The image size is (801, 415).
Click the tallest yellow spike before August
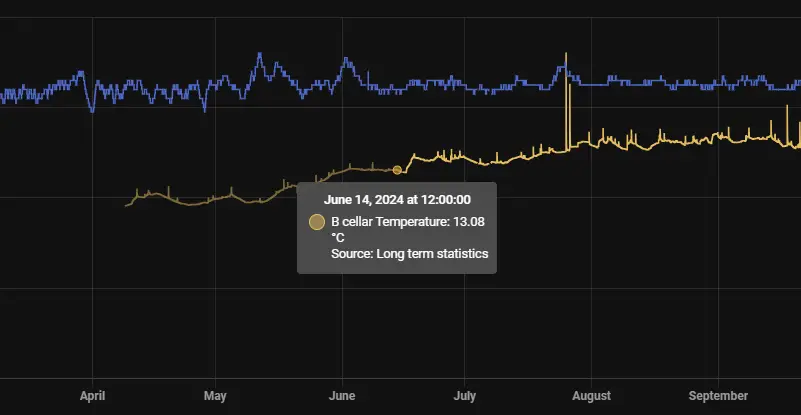[567, 55]
